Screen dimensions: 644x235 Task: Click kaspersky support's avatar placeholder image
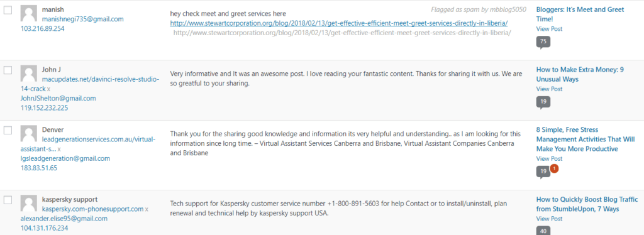[x=28, y=204]
